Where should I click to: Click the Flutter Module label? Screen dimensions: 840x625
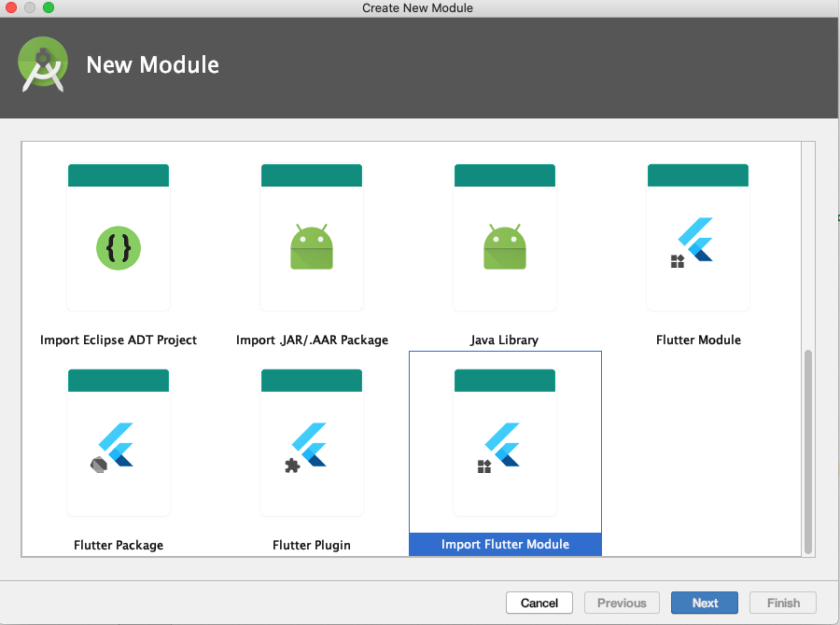(x=698, y=340)
